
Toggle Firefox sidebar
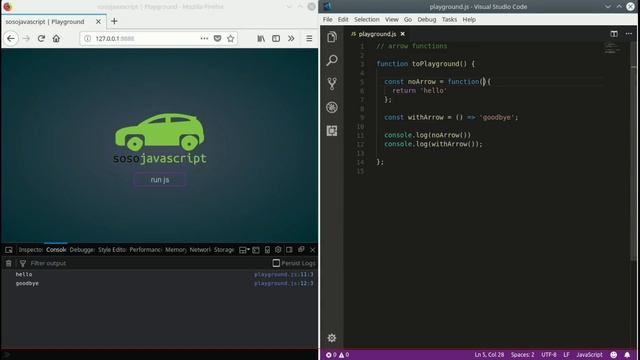(276, 38)
